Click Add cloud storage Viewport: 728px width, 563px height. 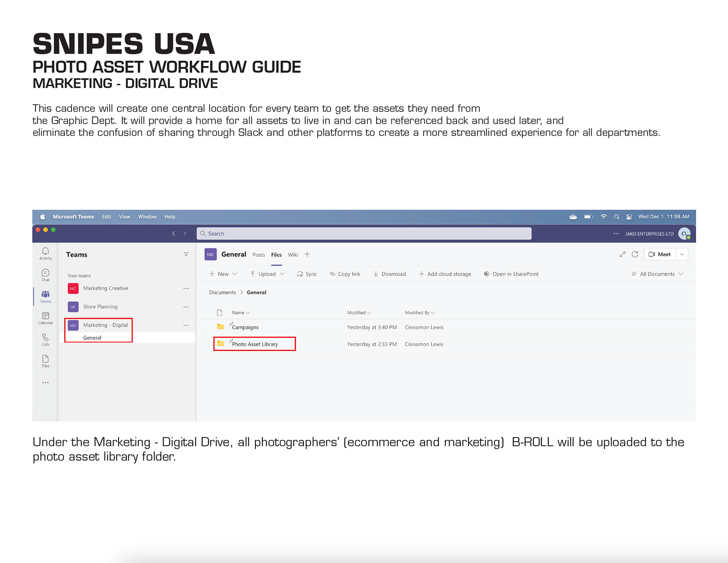(445, 274)
